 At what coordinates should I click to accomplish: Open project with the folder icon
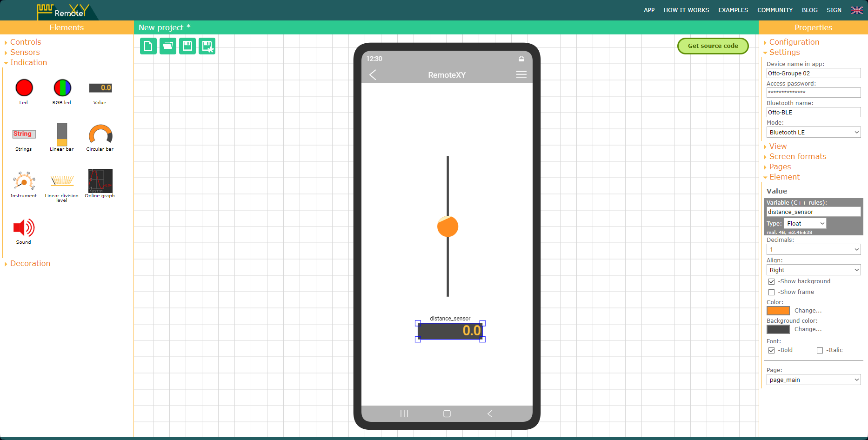[167, 46]
